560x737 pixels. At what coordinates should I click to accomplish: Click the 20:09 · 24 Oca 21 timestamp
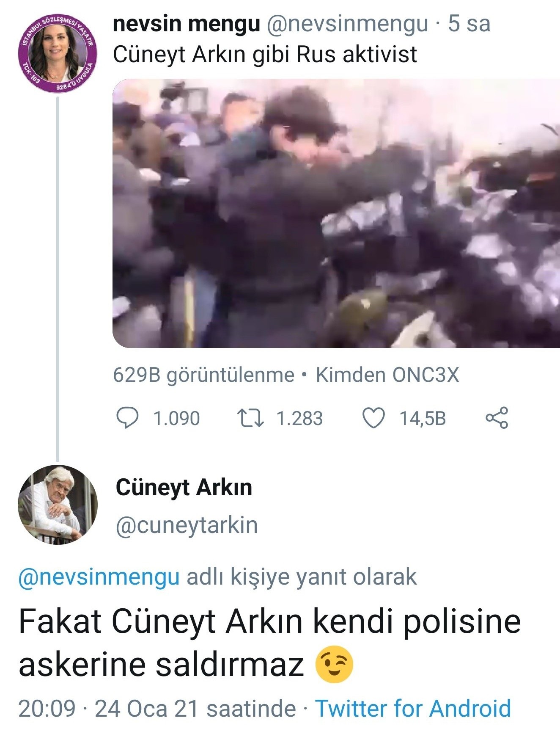(157, 709)
